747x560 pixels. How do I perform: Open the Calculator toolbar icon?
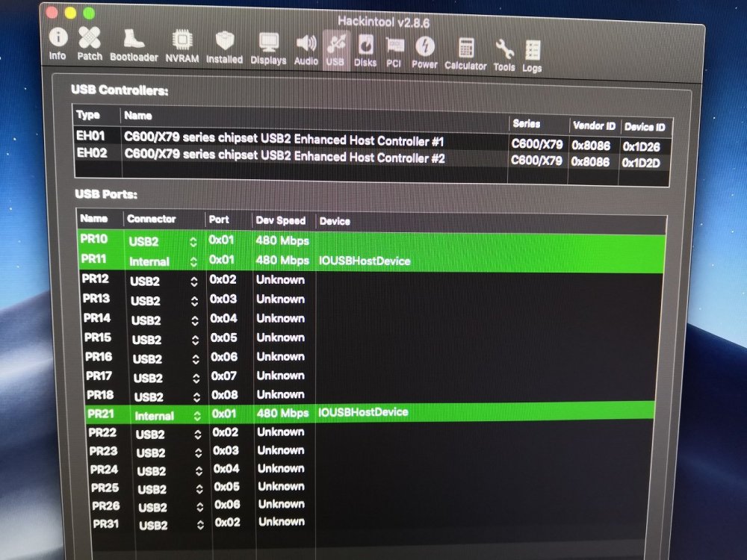[x=465, y=55]
